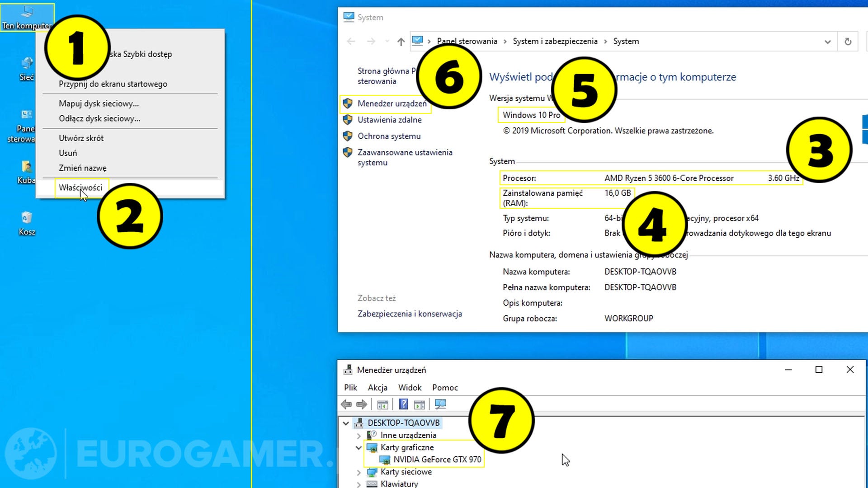Screen dimensions: 868x488
Task: Click the Up arrow in System window
Action: coord(401,41)
